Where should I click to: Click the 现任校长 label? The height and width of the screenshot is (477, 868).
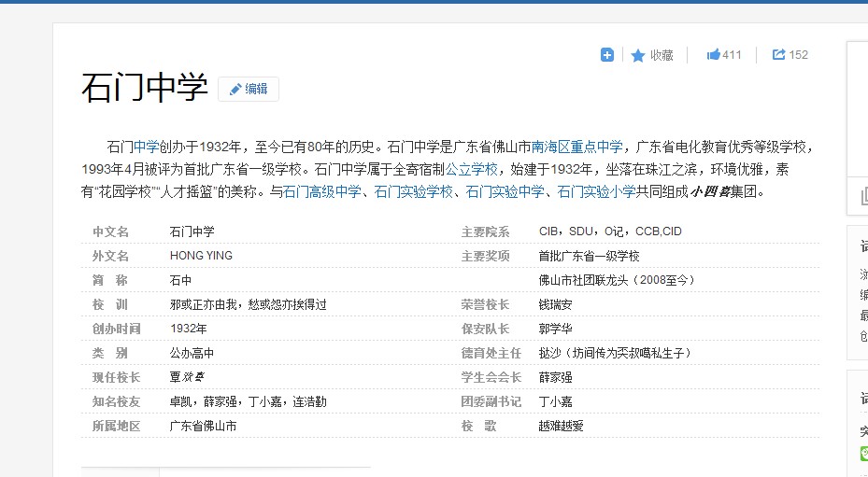(116, 377)
